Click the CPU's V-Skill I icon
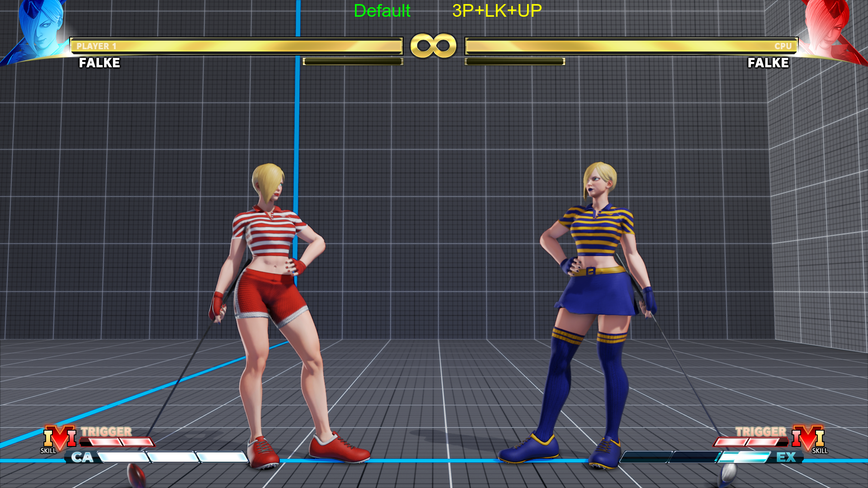Image resolution: width=868 pixels, height=488 pixels. tap(809, 439)
